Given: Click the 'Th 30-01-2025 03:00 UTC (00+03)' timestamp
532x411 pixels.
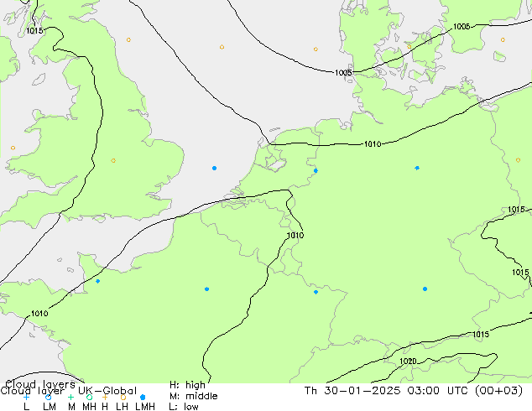Looking at the screenshot, I should click(x=413, y=391).
